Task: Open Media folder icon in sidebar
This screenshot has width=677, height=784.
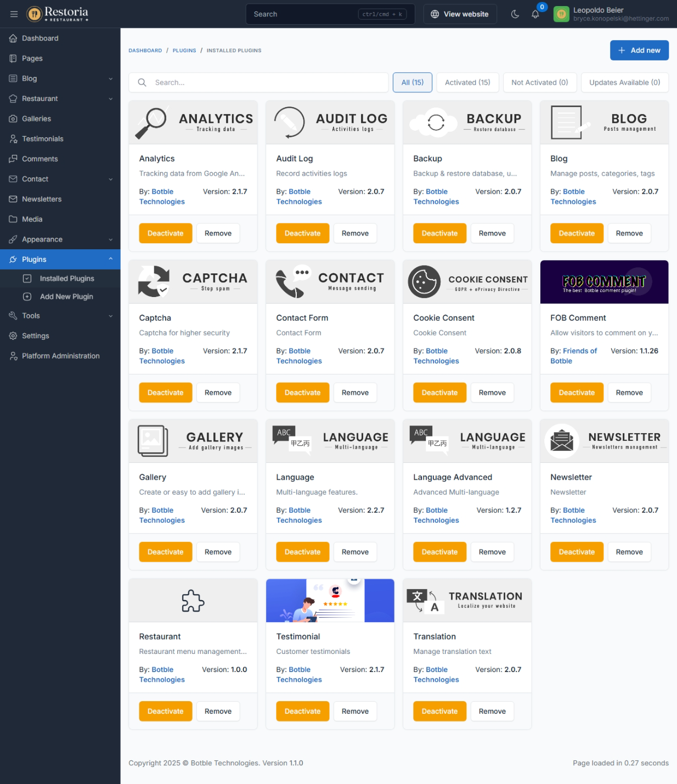Action: [x=13, y=219]
